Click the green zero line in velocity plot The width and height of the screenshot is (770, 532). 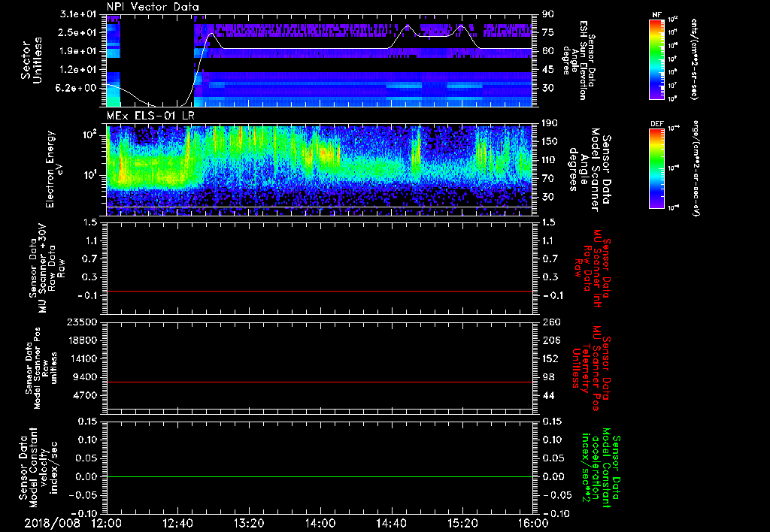tap(320, 476)
